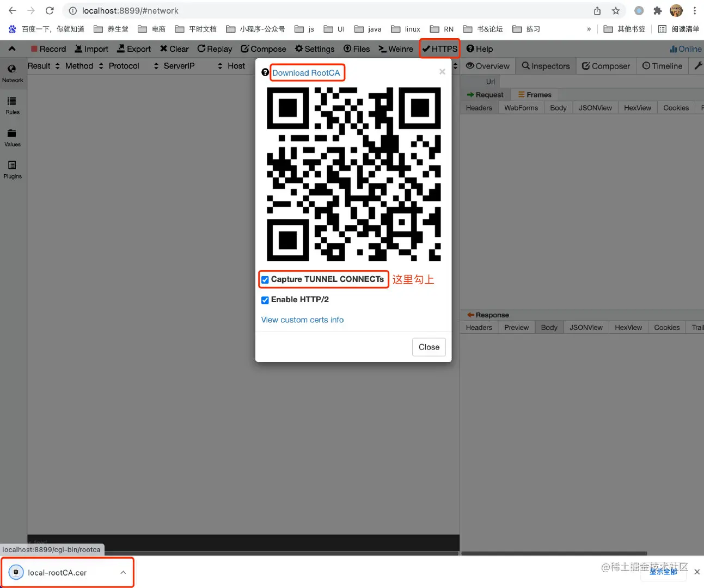Click the Online status indicator
This screenshot has height=588, width=704.
[x=686, y=49]
